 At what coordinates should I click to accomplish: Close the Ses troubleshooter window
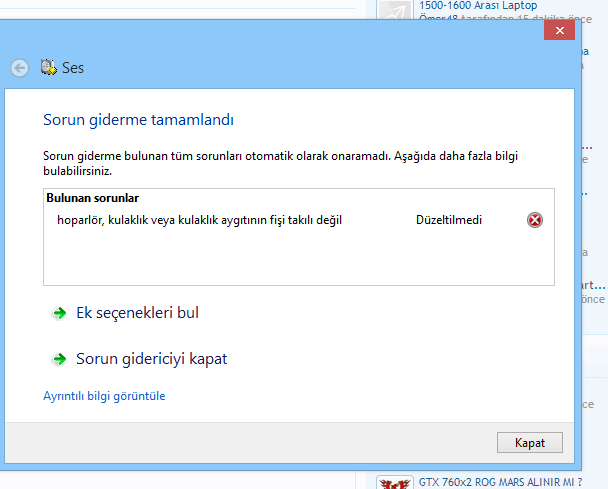point(559,30)
